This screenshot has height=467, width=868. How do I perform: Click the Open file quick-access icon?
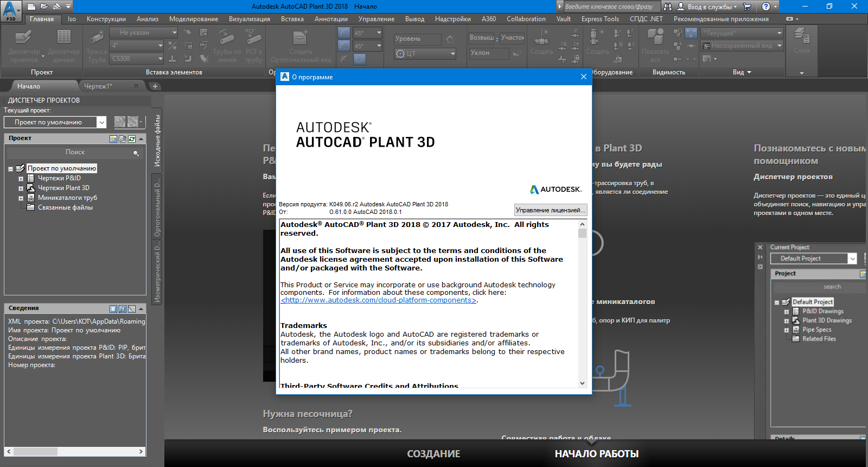point(44,7)
